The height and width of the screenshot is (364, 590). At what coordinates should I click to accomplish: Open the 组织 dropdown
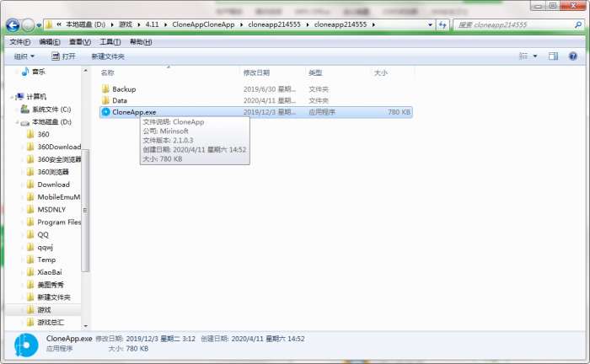[24, 56]
